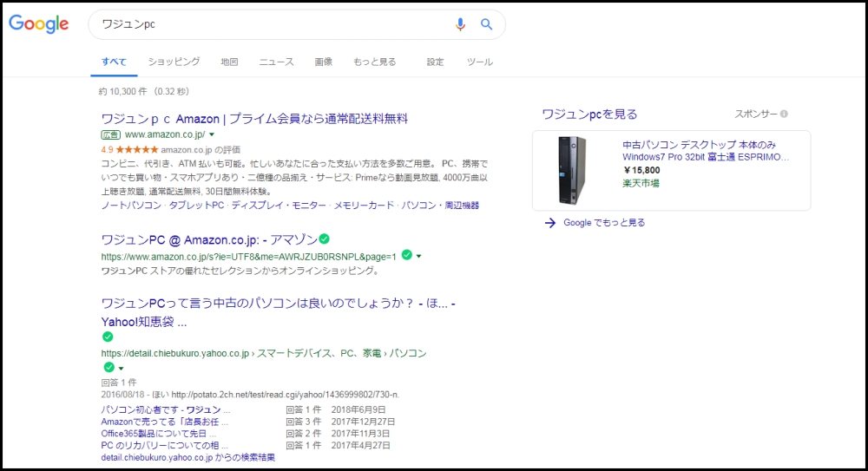
Task: Switch to the ショッピング tab
Action: [174, 62]
